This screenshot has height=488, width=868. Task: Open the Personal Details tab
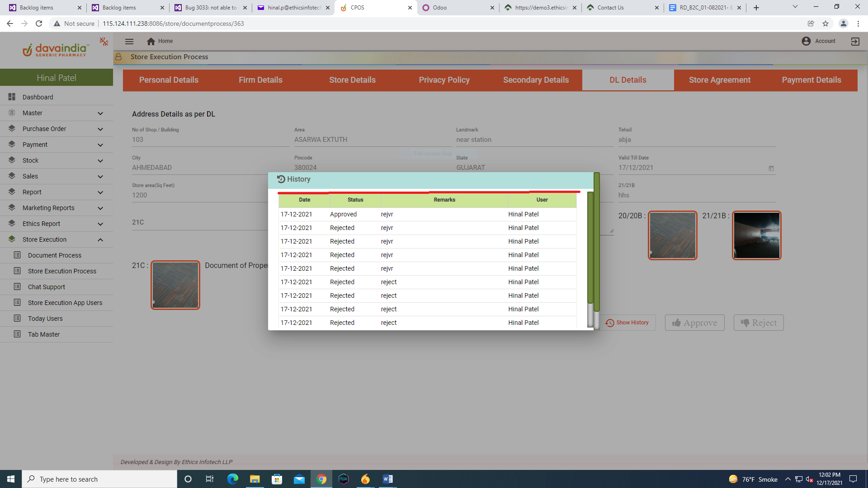coord(169,80)
